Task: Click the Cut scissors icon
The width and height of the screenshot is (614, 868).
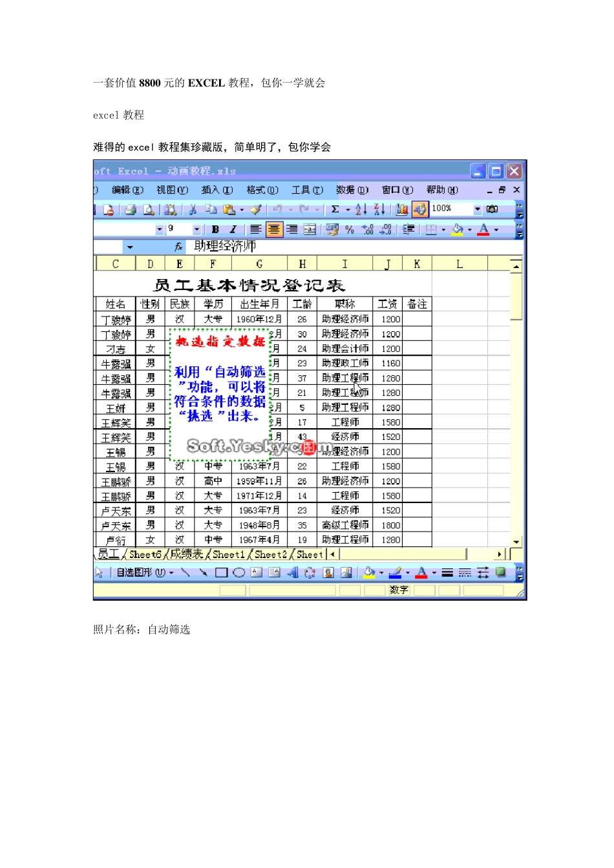Action: (x=193, y=209)
